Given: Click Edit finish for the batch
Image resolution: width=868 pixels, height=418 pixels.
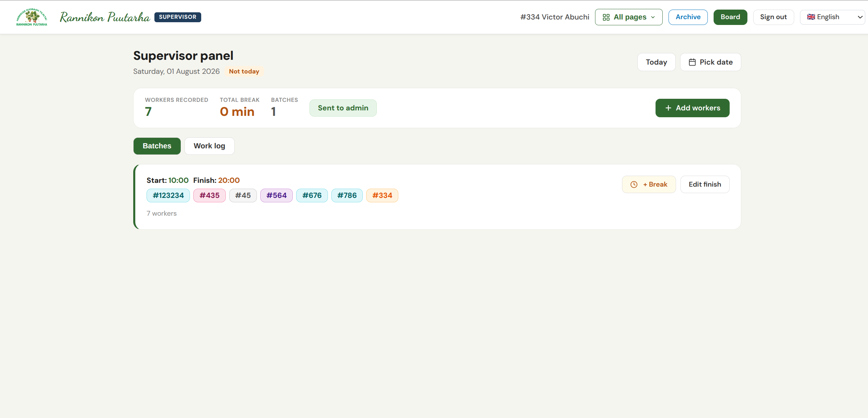Looking at the screenshot, I should 705,185.
